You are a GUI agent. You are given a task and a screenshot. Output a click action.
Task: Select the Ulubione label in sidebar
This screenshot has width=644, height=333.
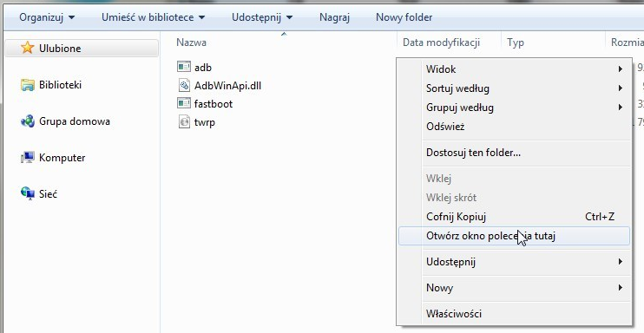[x=60, y=49]
